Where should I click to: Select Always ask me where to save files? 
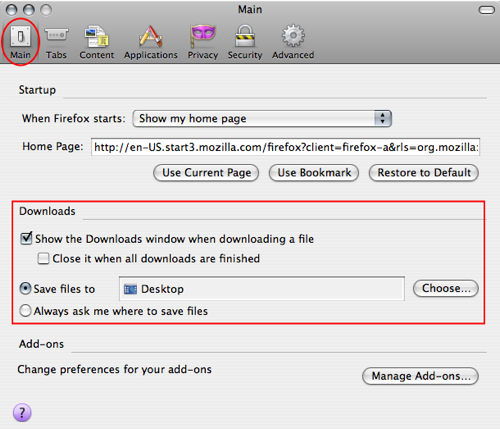pos(26,311)
